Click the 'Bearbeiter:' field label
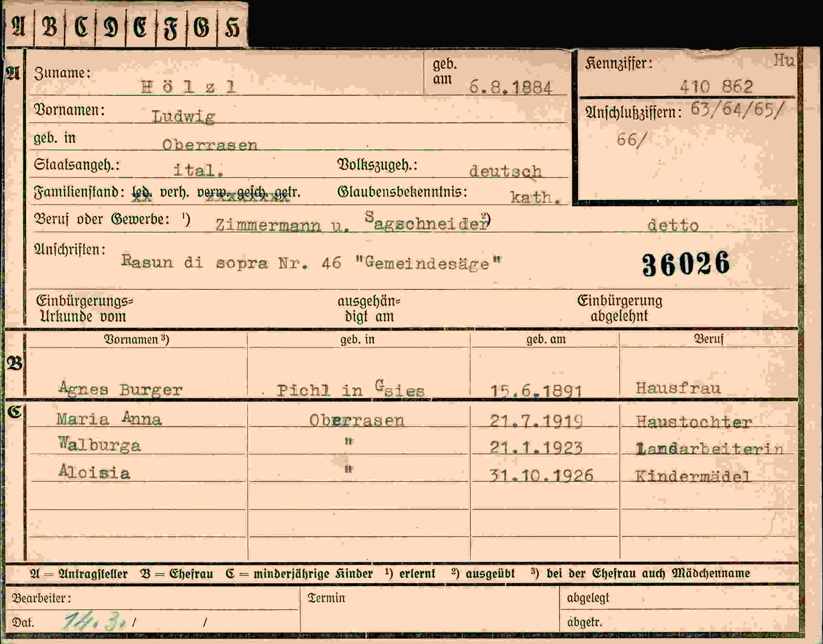823x644 pixels. click(x=41, y=598)
